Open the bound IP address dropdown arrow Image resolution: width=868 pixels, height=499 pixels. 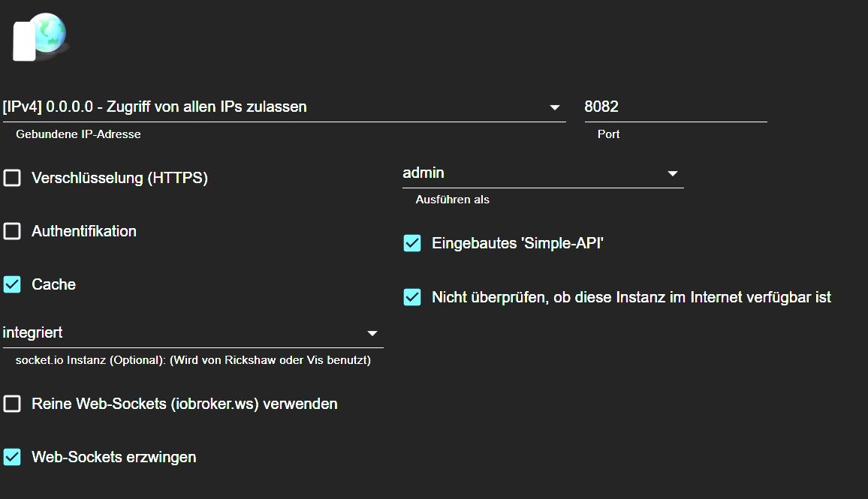point(555,107)
